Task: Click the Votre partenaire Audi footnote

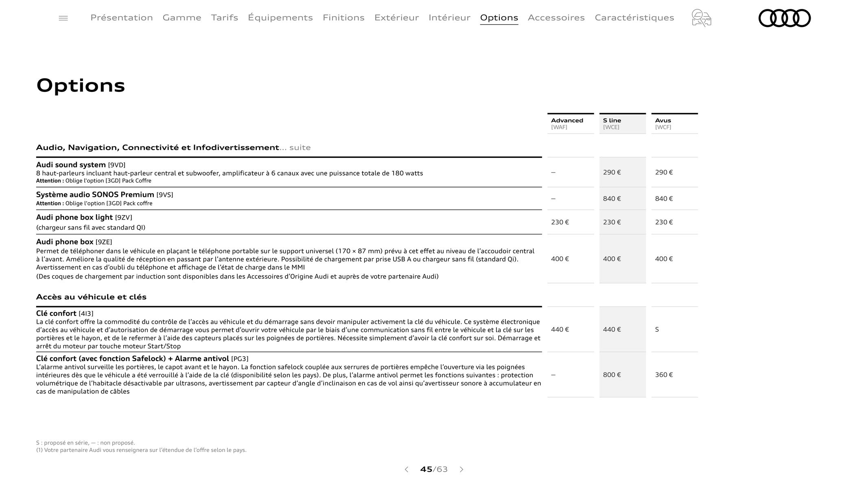Action: (141, 450)
